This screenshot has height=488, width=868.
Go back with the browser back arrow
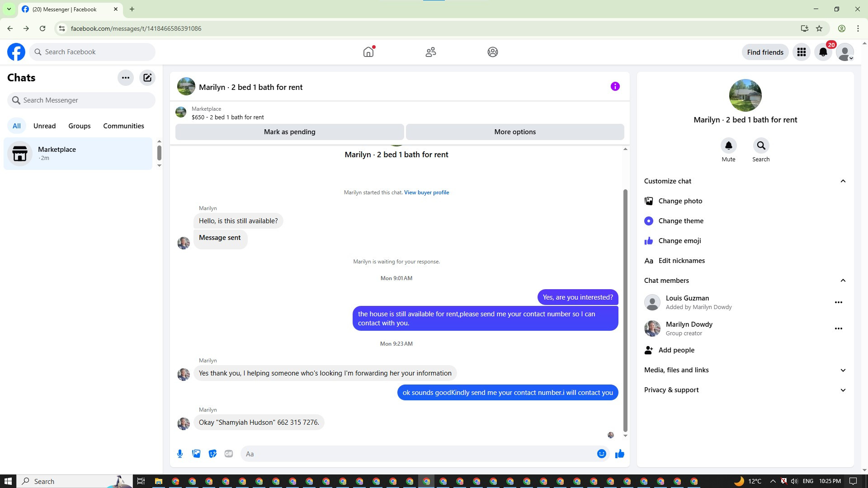pos(10,28)
